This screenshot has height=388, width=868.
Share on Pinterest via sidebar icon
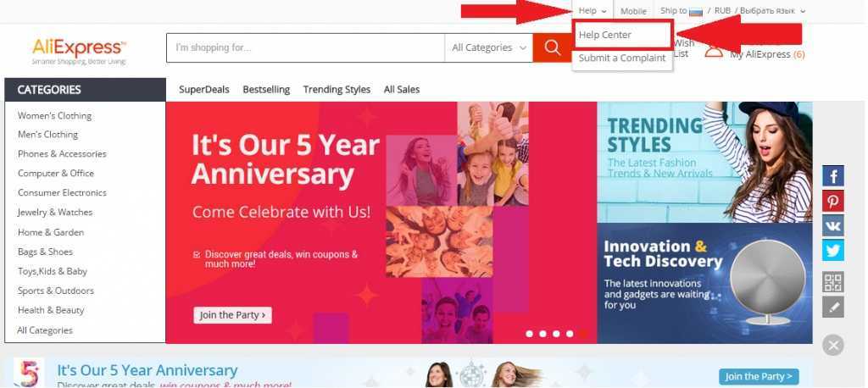point(833,201)
